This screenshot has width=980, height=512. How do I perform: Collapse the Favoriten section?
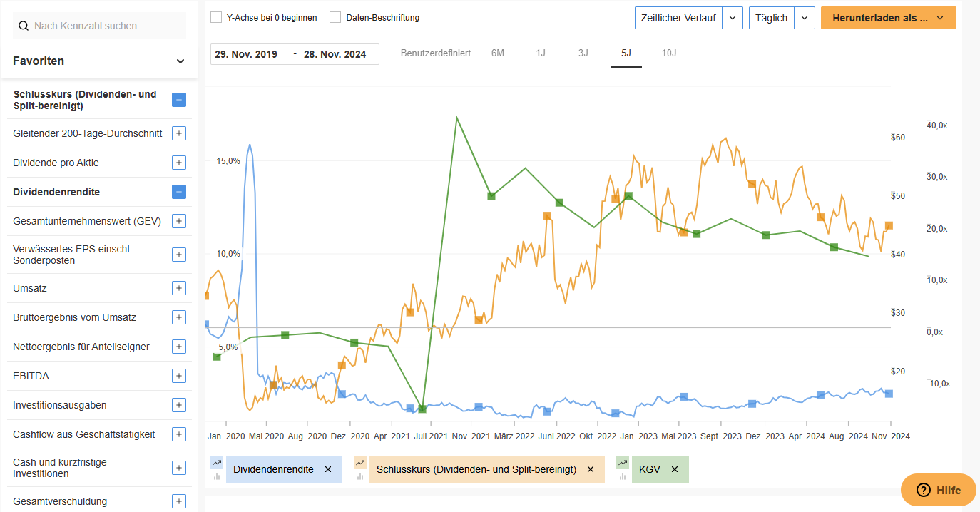pos(180,61)
